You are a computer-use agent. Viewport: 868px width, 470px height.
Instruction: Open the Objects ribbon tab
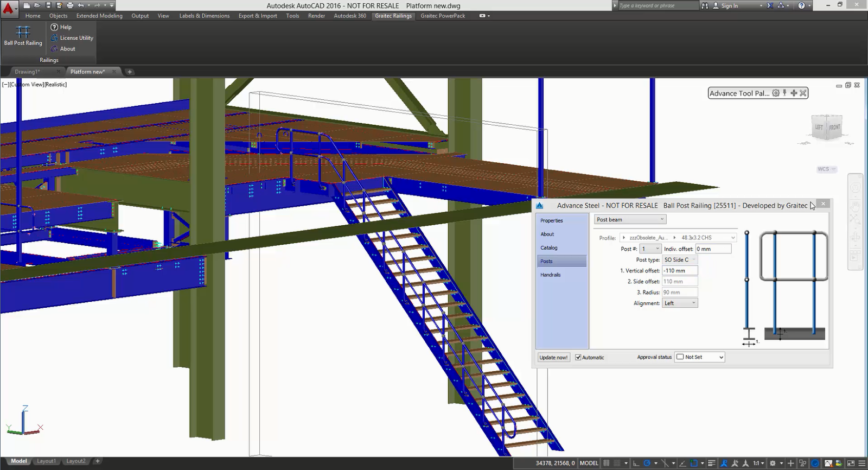58,16
